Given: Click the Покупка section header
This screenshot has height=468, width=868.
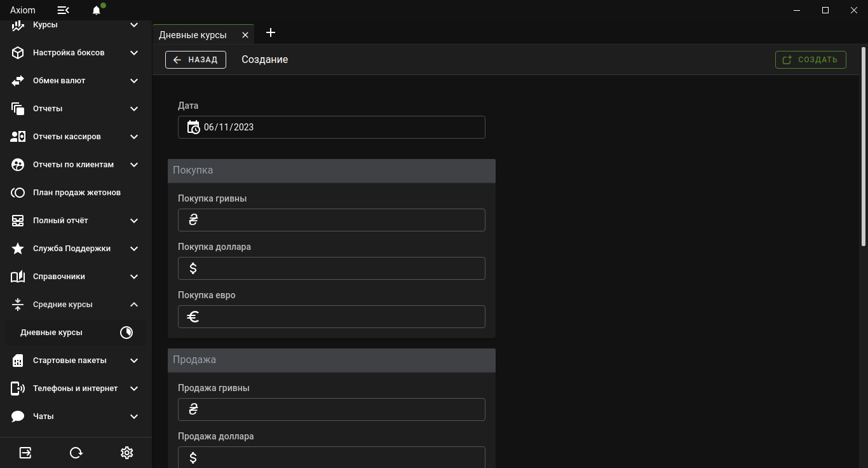Looking at the screenshot, I should (x=332, y=170).
